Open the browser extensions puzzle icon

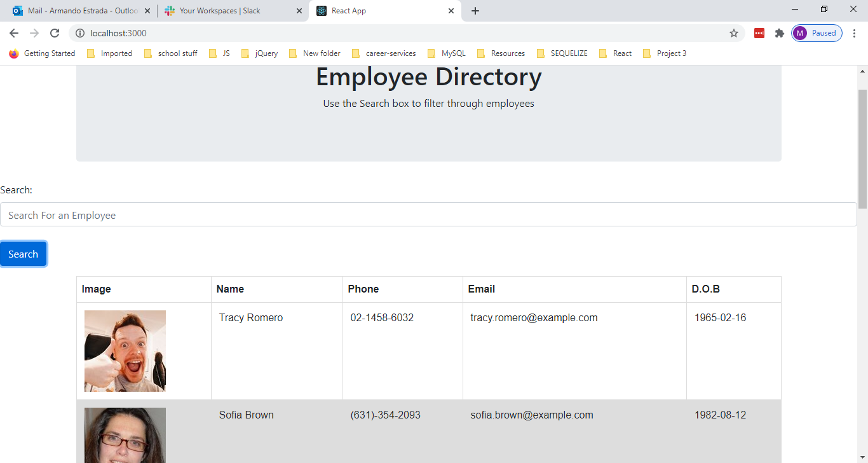(779, 33)
